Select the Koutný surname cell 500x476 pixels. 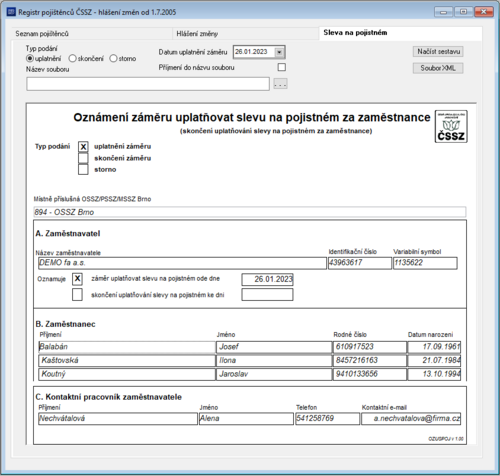(x=127, y=374)
